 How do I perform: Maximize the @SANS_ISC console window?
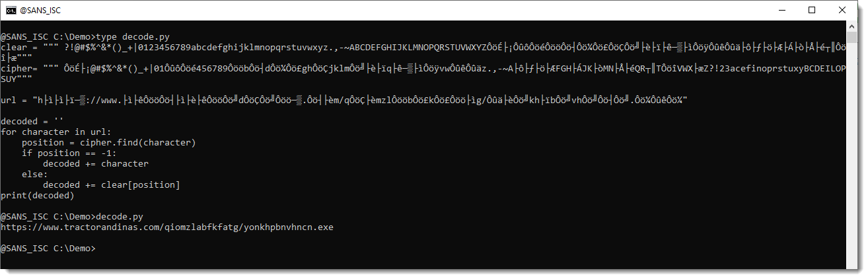[x=812, y=10]
